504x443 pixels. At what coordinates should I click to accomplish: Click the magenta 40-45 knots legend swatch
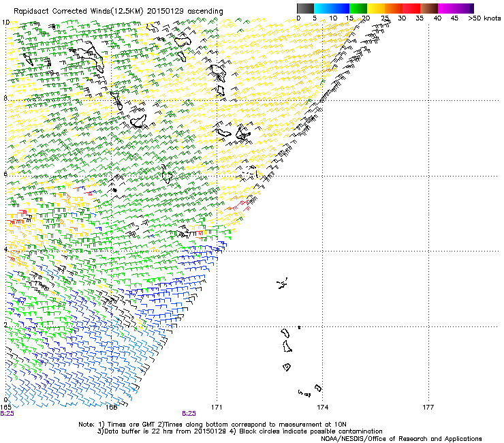point(447,8)
